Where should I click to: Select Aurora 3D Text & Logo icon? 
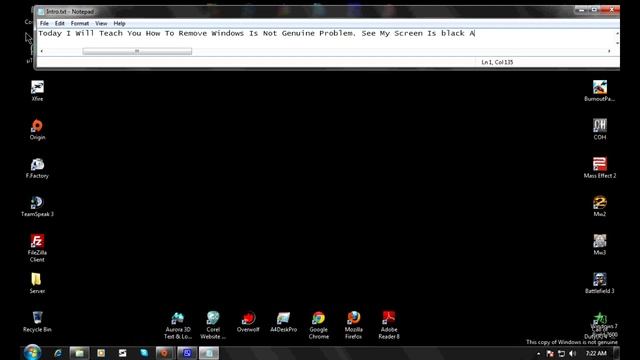point(178,325)
